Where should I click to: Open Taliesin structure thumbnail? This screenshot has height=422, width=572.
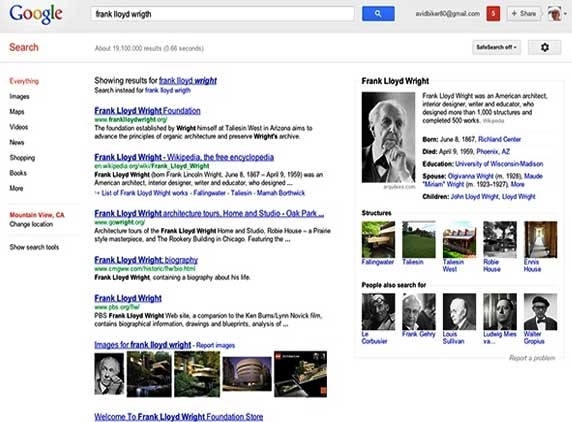tap(419, 240)
